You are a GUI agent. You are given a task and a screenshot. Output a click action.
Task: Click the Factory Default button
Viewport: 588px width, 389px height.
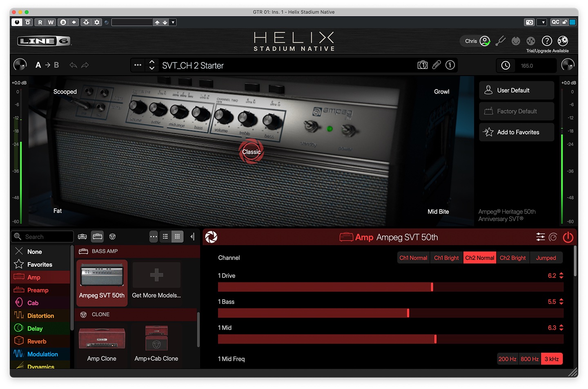[517, 111]
